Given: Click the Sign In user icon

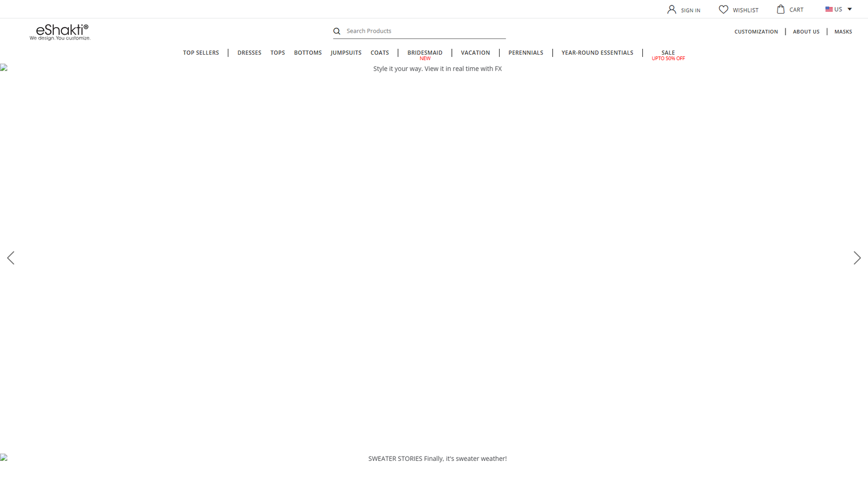Looking at the screenshot, I should pos(672,9).
